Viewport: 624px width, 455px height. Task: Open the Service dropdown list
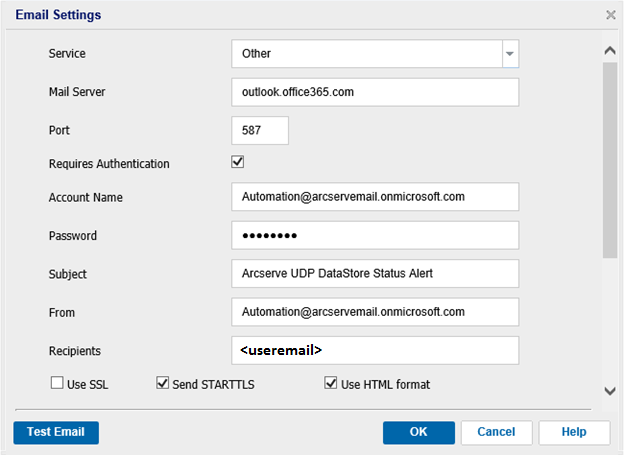pyautogui.click(x=509, y=54)
